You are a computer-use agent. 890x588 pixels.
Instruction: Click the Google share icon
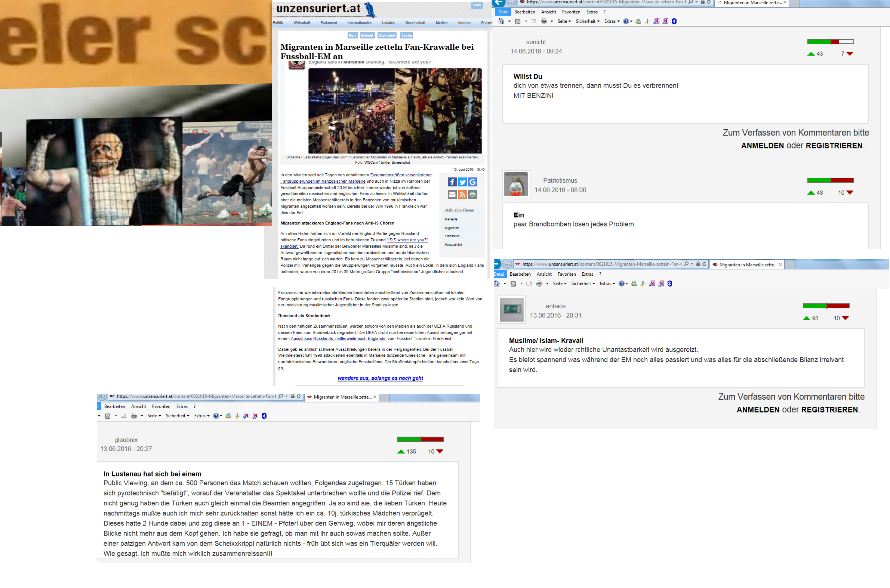click(x=473, y=182)
